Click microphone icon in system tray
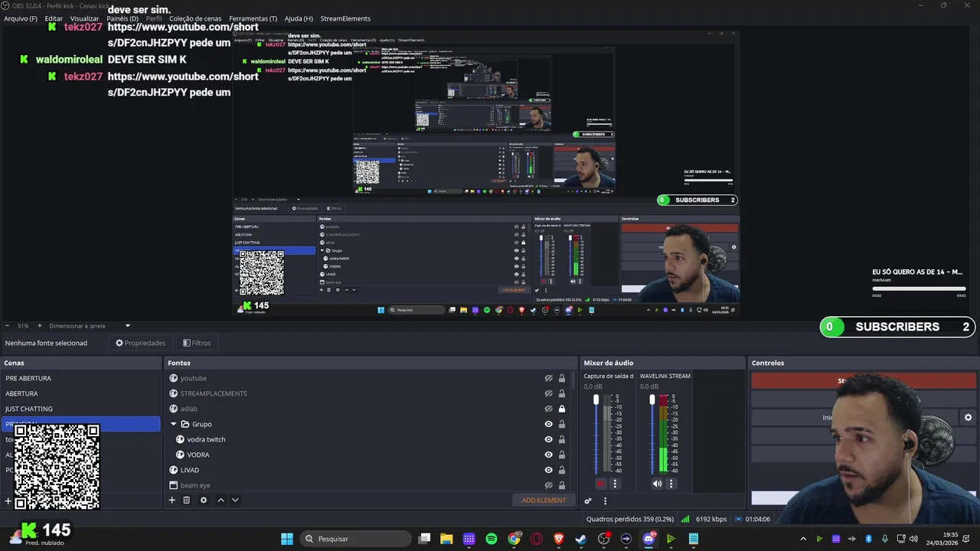Screen dimensions: 980x551 [885, 539]
